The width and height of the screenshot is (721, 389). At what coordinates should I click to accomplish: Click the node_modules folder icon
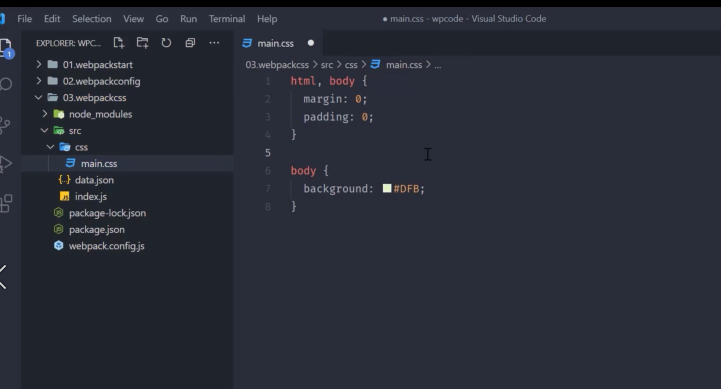59,114
